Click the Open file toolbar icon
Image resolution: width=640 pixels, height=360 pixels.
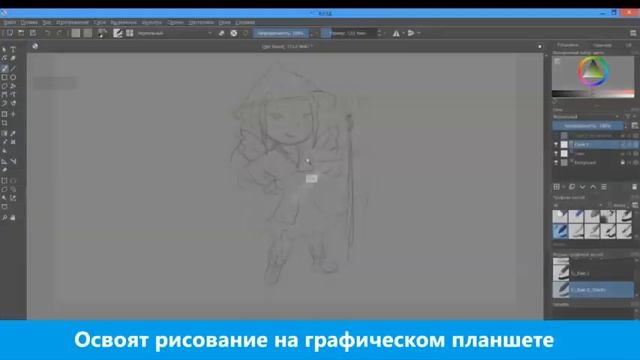pos(21,33)
